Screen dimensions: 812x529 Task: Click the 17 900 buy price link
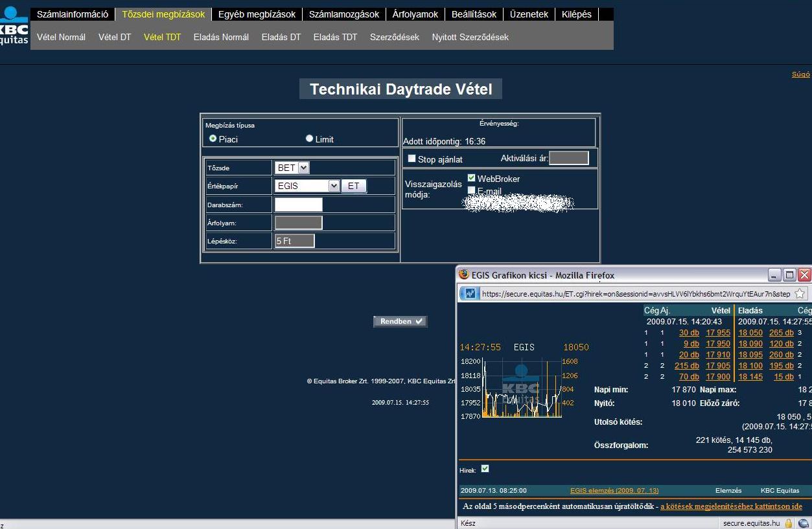click(x=718, y=377)
